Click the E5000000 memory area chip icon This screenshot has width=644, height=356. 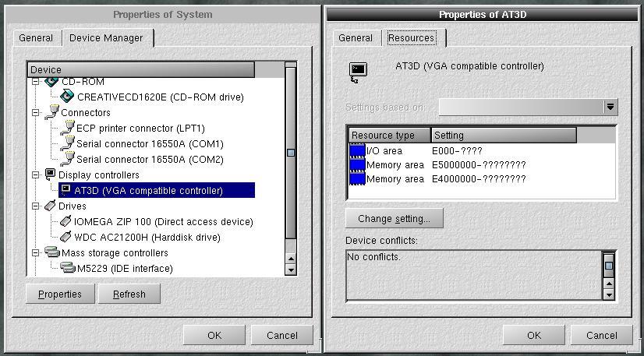coord(357,164)
